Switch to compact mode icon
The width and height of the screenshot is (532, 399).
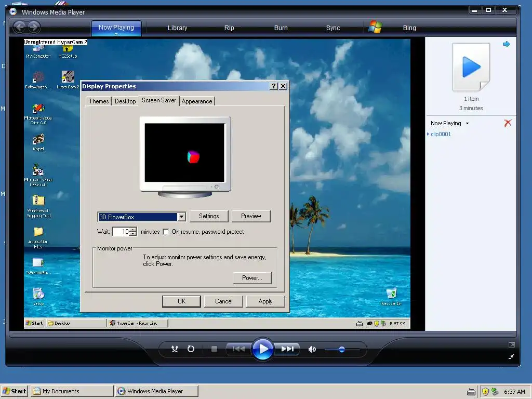point(511,356)
